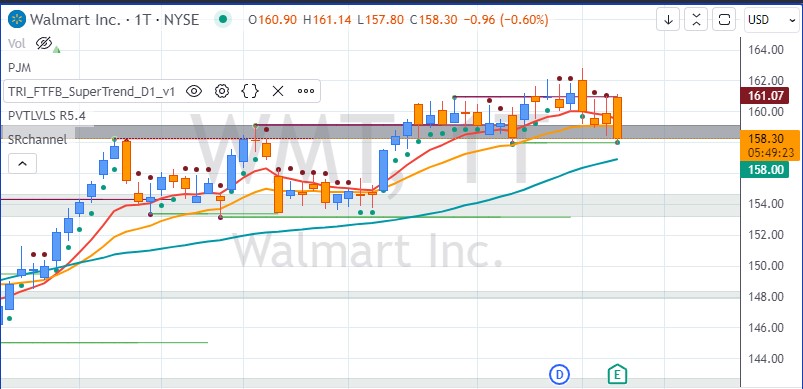Open settings for TRI_FTFB_SuperTrend indicator
The height and width of the screenshot is (389, 803).
[x=222, y=92]
